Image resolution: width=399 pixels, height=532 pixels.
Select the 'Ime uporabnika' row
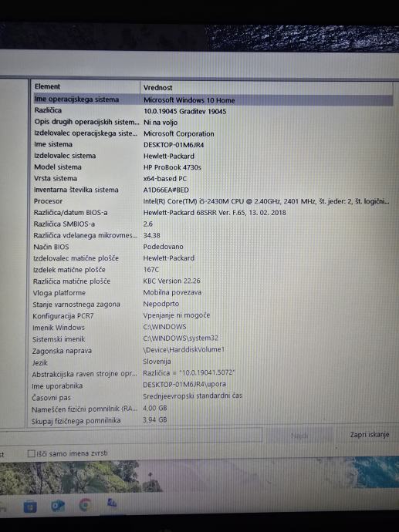click(212, 386)
